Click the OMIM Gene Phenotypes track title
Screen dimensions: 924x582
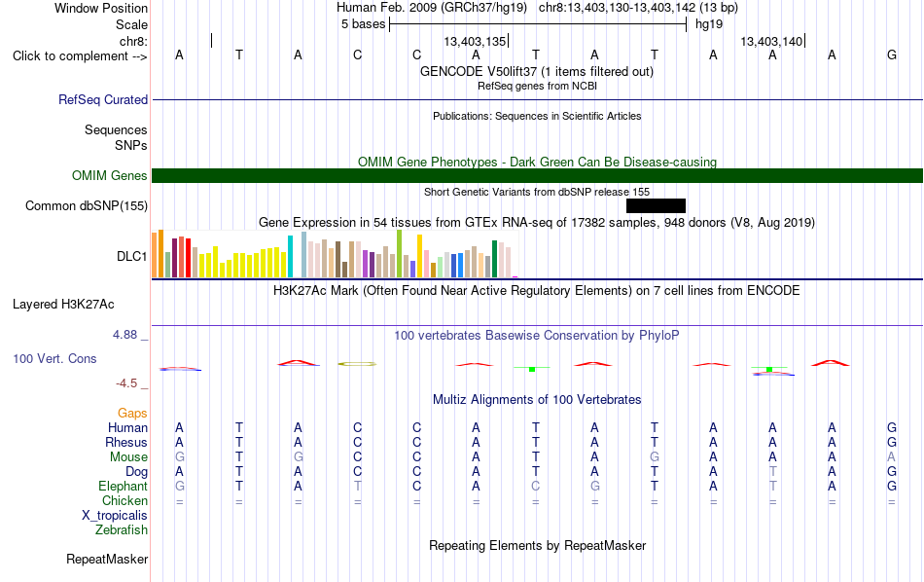(537, 162)
